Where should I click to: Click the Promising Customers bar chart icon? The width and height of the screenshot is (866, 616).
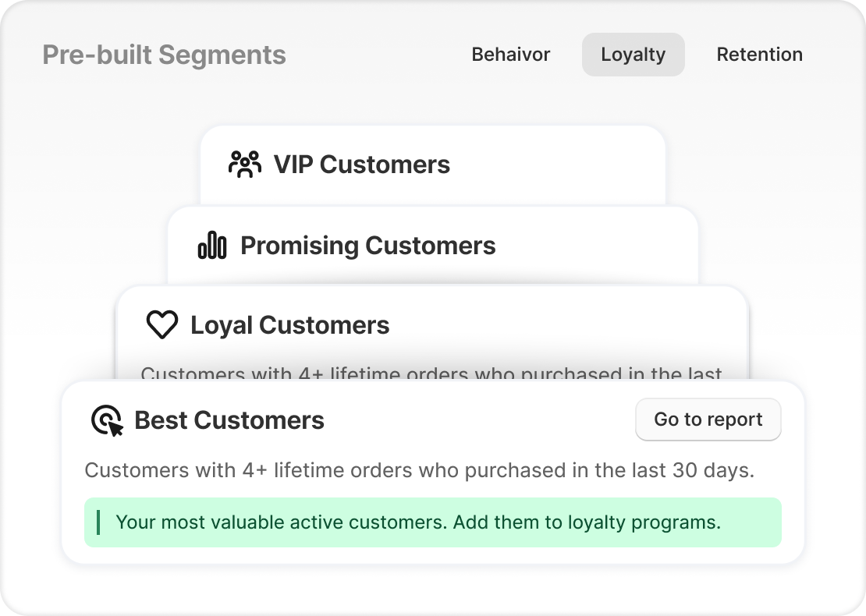coord(212,246)
